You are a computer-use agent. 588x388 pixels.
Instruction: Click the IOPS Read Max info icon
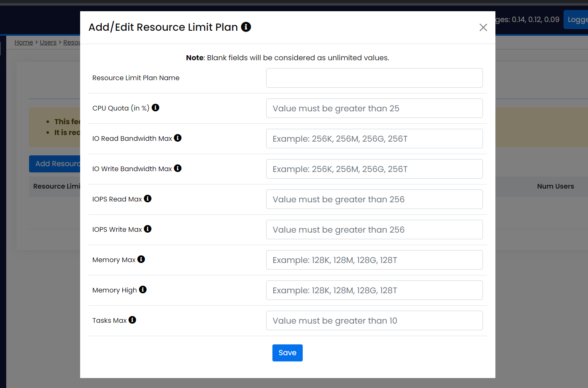pyautogui.click(x=147, y=199)
